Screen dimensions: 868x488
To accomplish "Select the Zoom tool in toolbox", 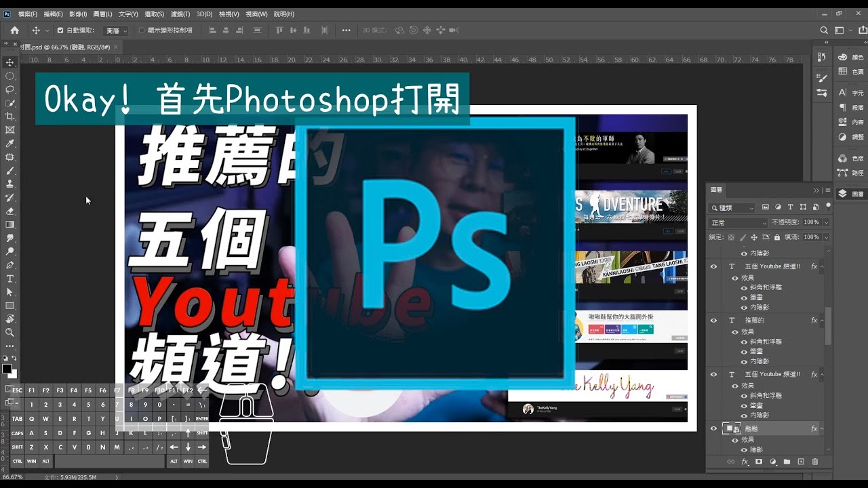I will tap(9, 332).
